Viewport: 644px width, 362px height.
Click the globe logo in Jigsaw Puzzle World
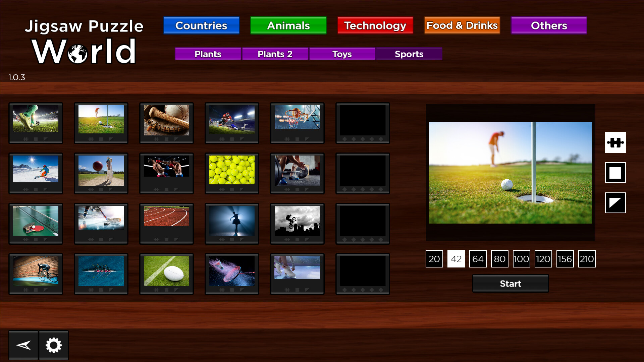click(78, 53)
